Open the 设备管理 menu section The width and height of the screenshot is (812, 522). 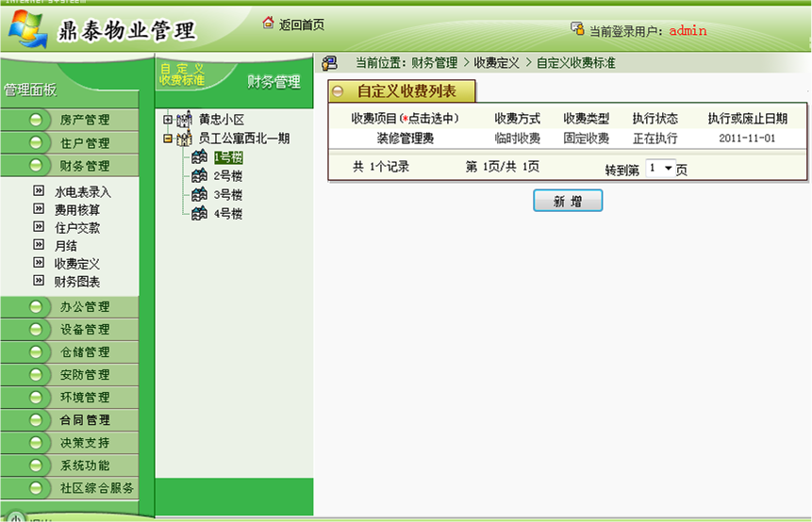point(84,330)
